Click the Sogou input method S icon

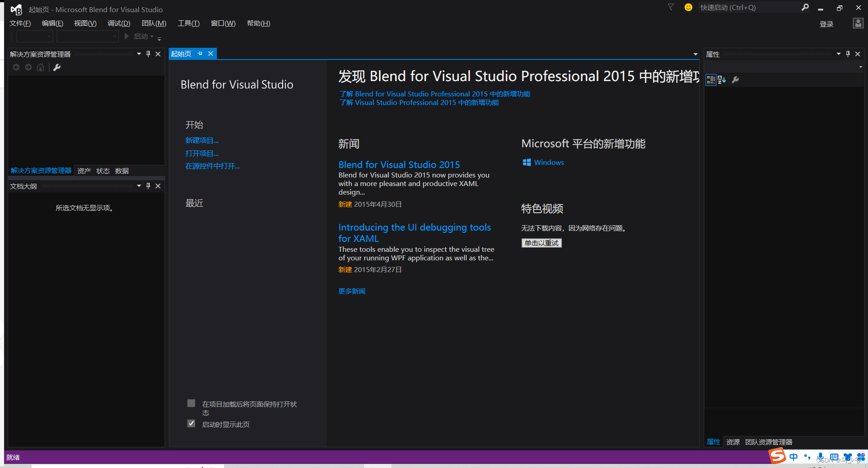pos(777,456)
